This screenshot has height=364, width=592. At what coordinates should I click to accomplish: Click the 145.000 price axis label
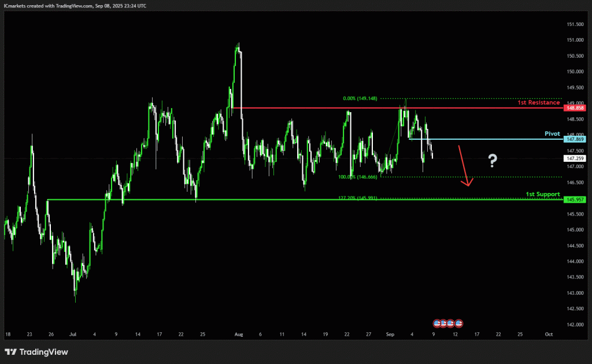coord(575,230)
